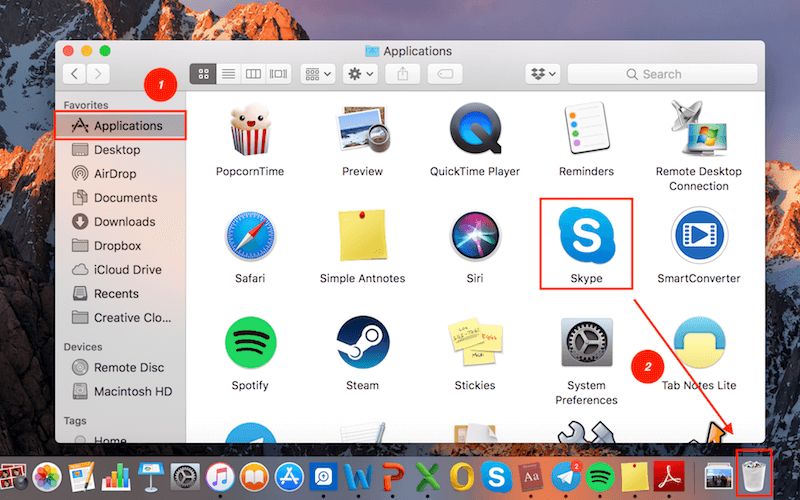Open Spotify from the Dock

click(x=600, y=478)
